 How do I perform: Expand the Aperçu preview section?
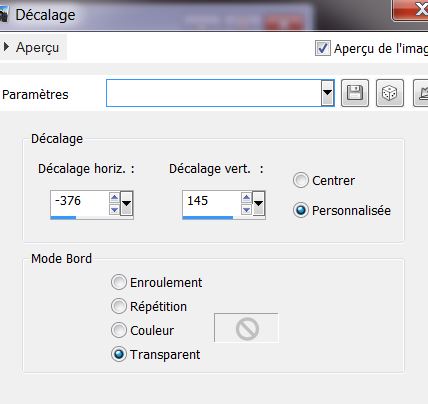point(6,47)
